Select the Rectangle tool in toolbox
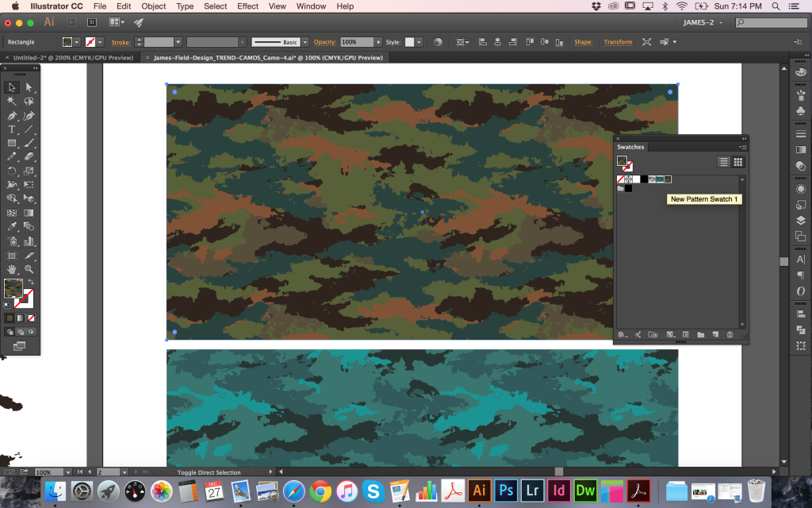This screenshot has height=508, width=812. [11, 143]
